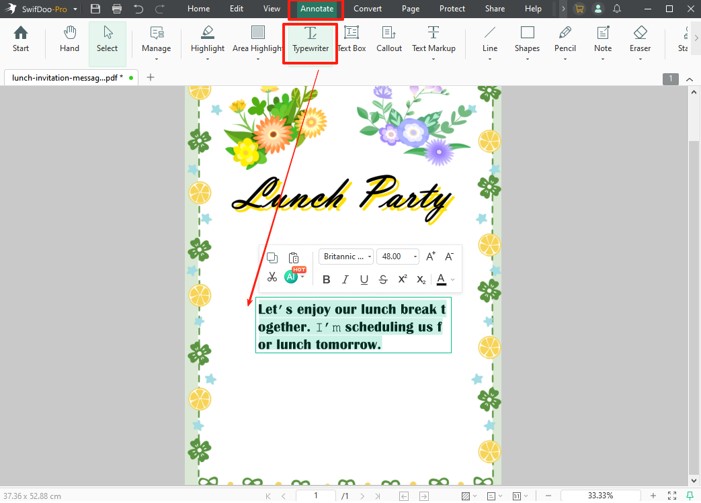Switch to the Annotate tab
Image resolution: width=701 pixels, height=503 pixels.
317,8
